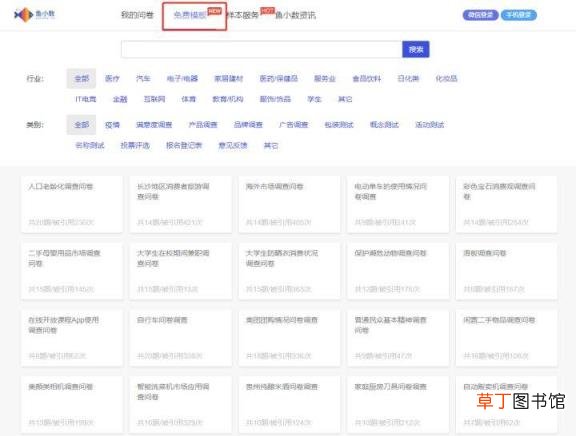Click the 鱼小数 fish logo
Screen dimensions: 576x436
tap(34, 15)
